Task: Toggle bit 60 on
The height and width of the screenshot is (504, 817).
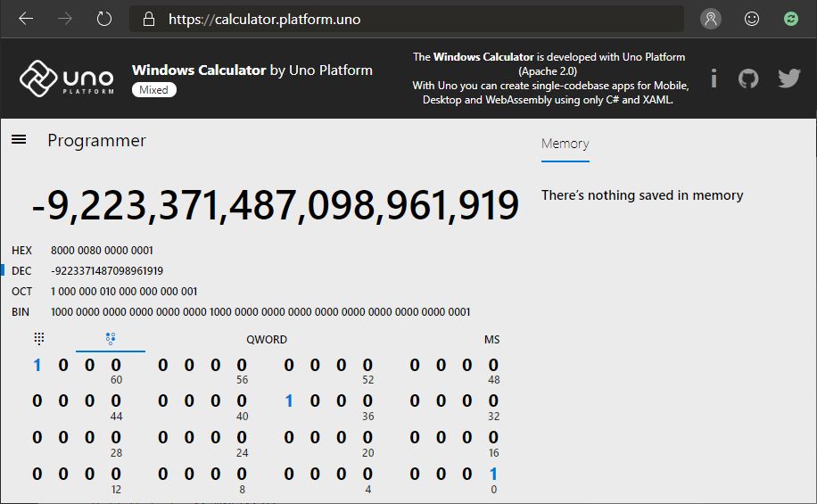Action: [116, 365]
